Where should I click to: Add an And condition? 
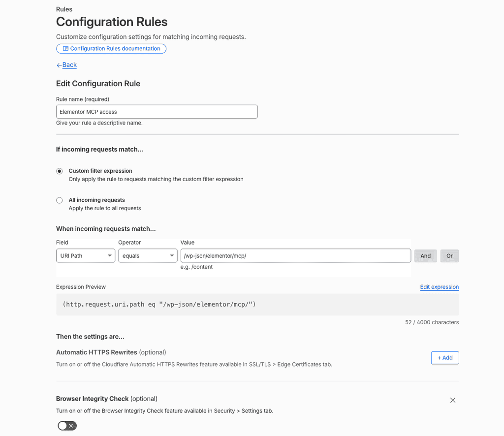426,256
